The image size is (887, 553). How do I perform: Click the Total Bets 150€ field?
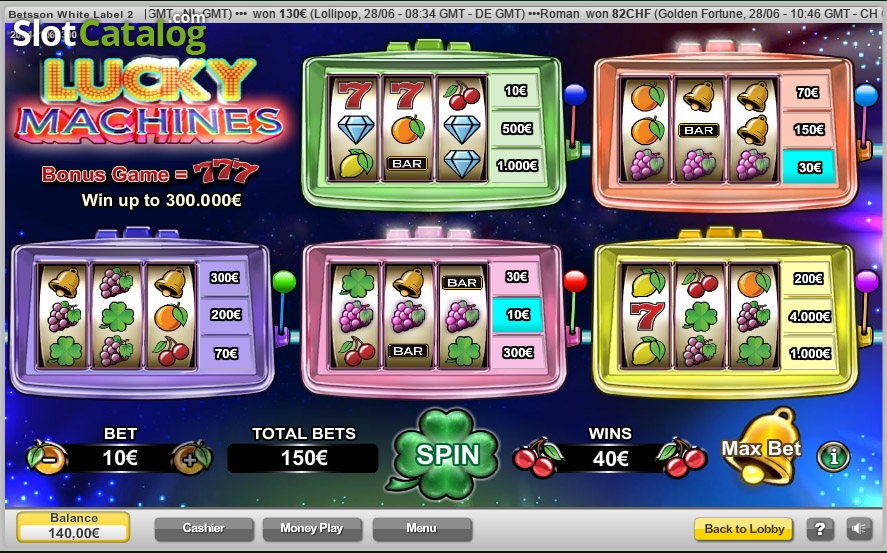pyautogui.click(x=303, y=457)
